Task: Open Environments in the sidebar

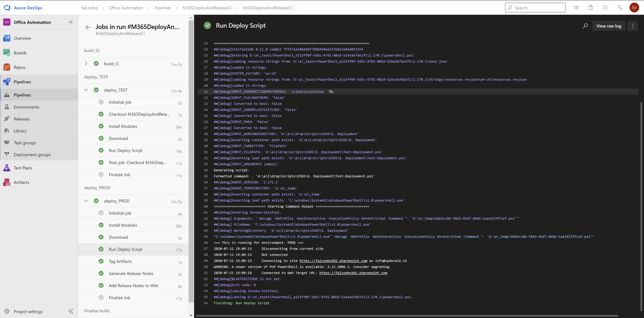Action: tap(39, 107)
